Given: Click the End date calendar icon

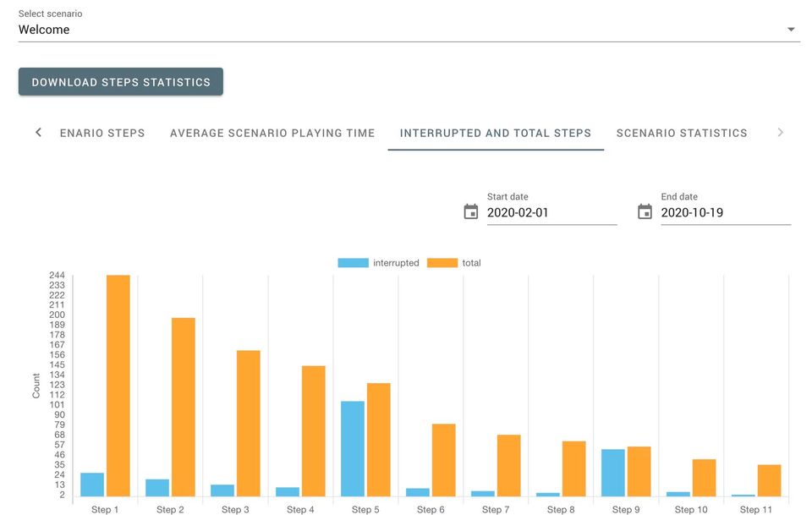Looking at the screenshot, I should click(x=645, y=211).
